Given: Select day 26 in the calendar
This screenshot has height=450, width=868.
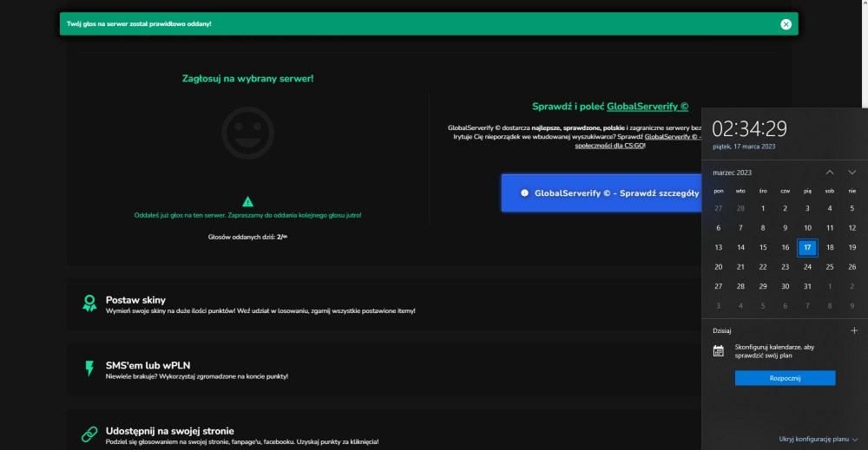Looking at the screenshot, I should point(852,267).
